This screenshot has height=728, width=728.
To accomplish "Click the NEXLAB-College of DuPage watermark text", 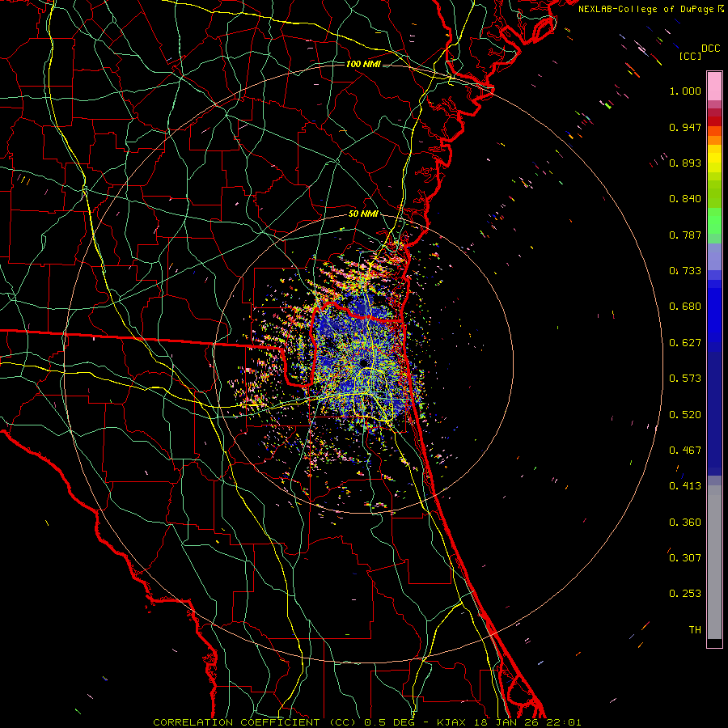I will click(x=647, y=9).
